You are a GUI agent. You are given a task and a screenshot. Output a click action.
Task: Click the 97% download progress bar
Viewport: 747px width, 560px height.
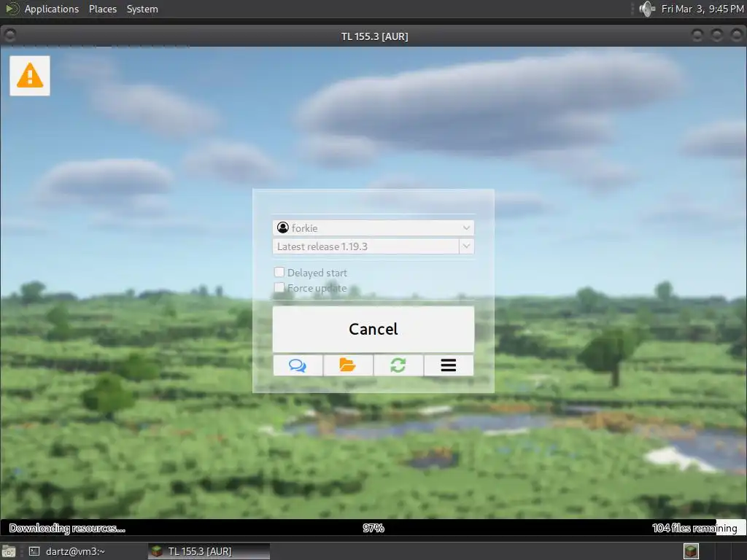(373, 528)
